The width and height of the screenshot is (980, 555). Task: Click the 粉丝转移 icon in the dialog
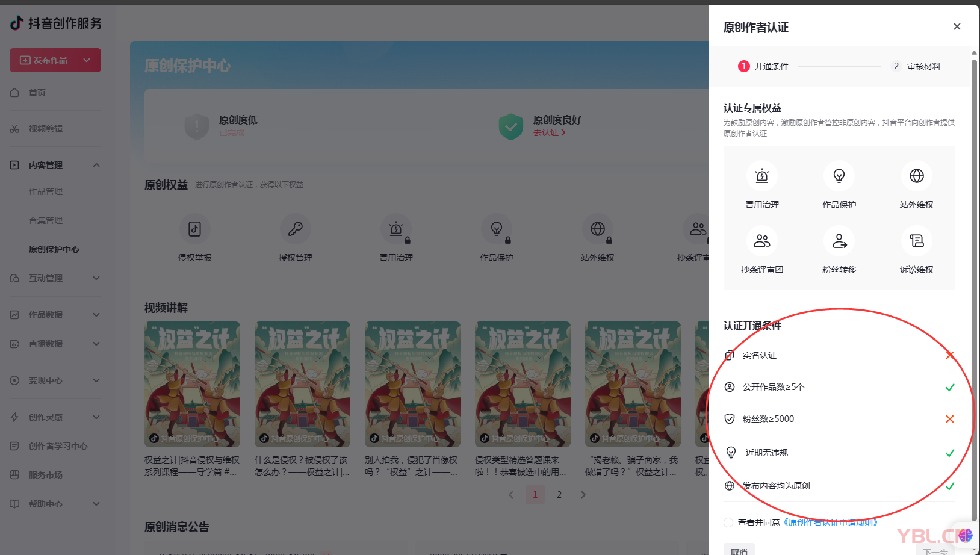[x=839, y=241]
